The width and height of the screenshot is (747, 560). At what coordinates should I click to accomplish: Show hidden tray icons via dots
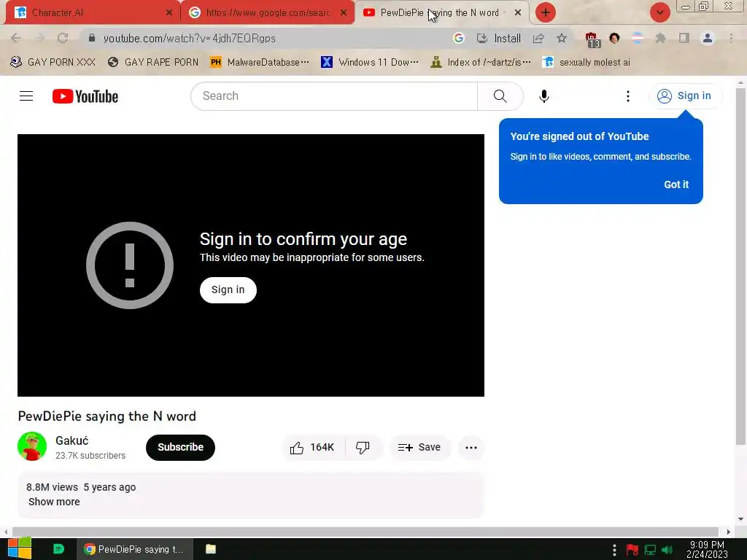coord(614,550)
